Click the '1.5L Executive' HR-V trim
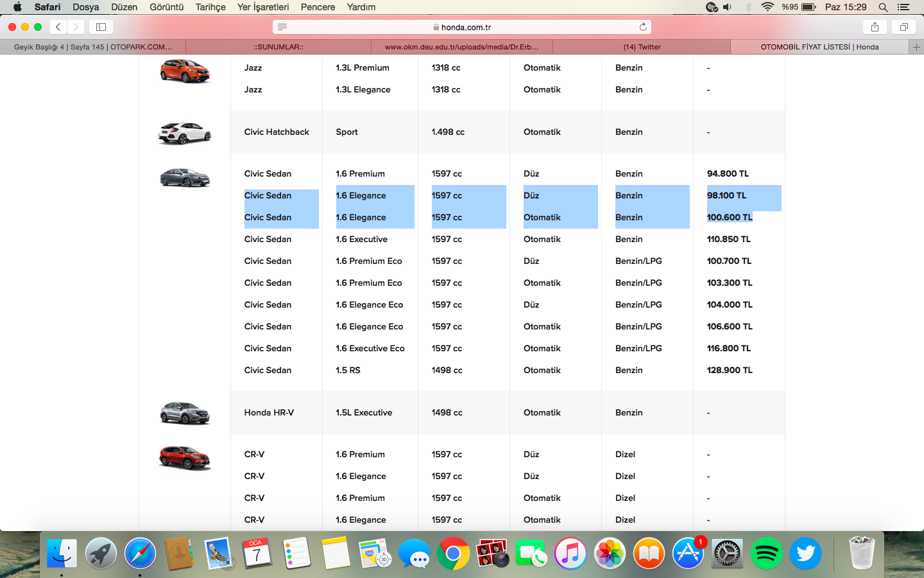Screen dimensions: 924x578 pyautogui.click(x=364, y=412)
